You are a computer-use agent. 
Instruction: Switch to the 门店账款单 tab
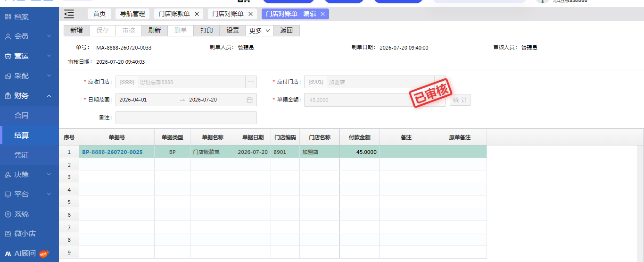click(x=174, y=14)
